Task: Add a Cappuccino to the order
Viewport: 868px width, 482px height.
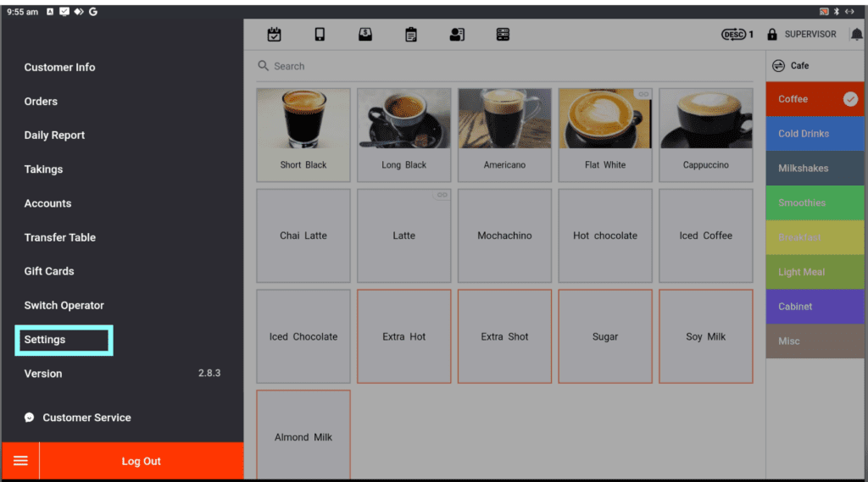Action: (705, 135)
